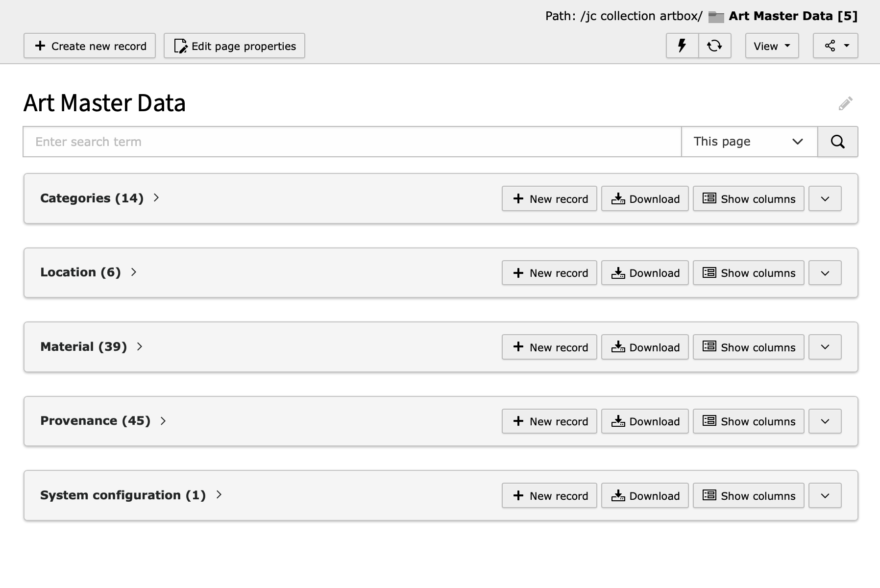Show columns for the Material table
The image size is (880, 588).
748,347
